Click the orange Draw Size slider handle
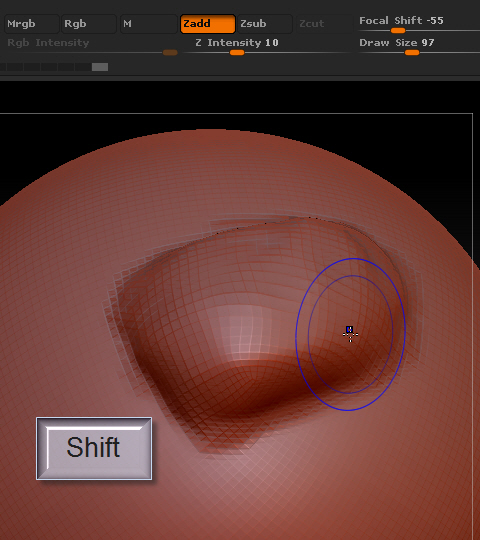This screenshot has height=540, width=480. pyautogui.click(x=412, y=53)
